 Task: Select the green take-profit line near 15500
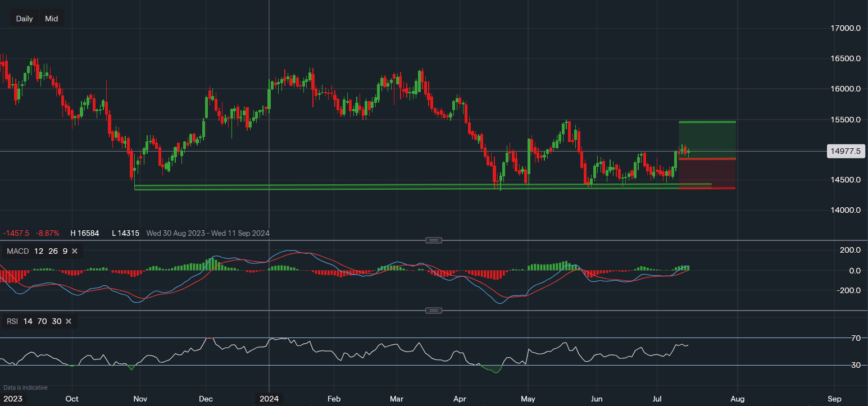click(707, 122)
